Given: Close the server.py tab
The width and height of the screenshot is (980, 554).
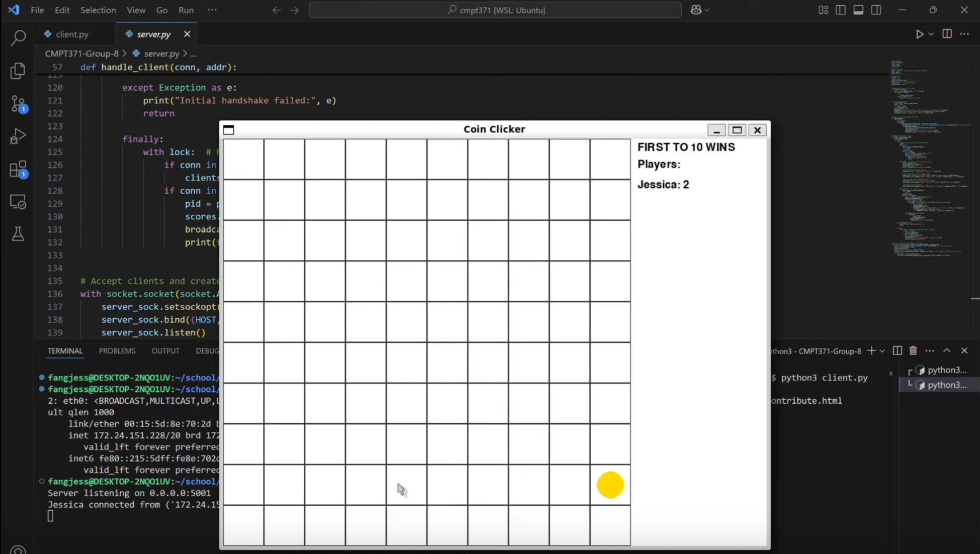Looking at the screenshot, I should [x=187, y=34].
